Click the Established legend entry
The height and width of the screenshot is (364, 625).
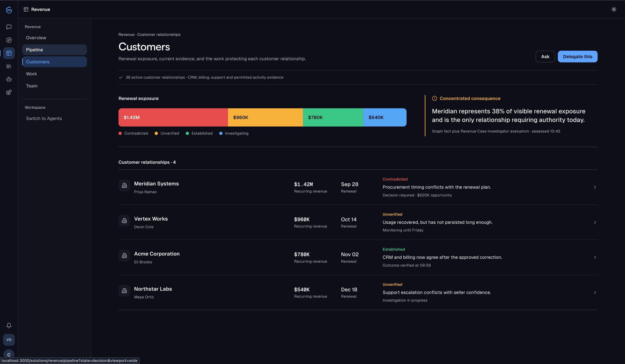199,134
